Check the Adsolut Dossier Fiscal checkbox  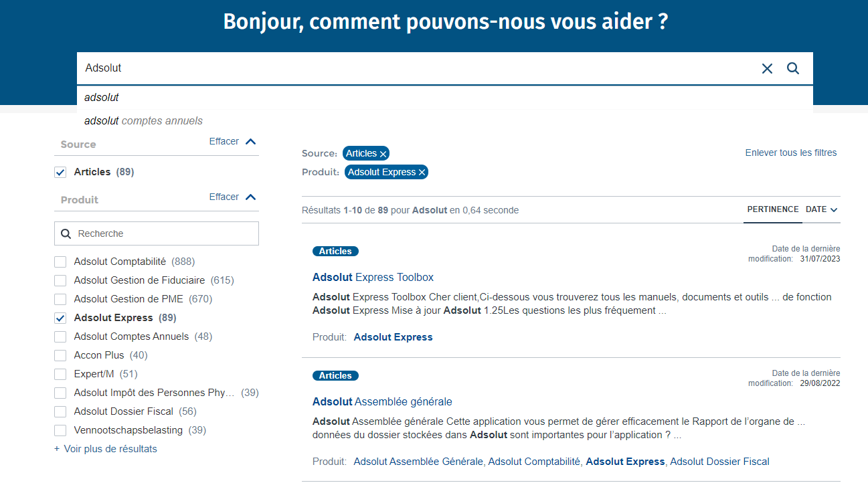coord(60,411)
